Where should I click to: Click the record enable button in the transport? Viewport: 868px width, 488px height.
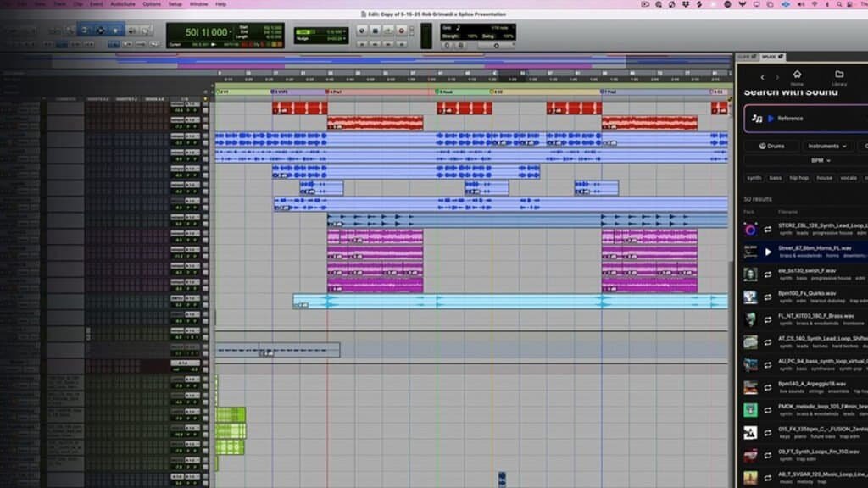point(401,31)
